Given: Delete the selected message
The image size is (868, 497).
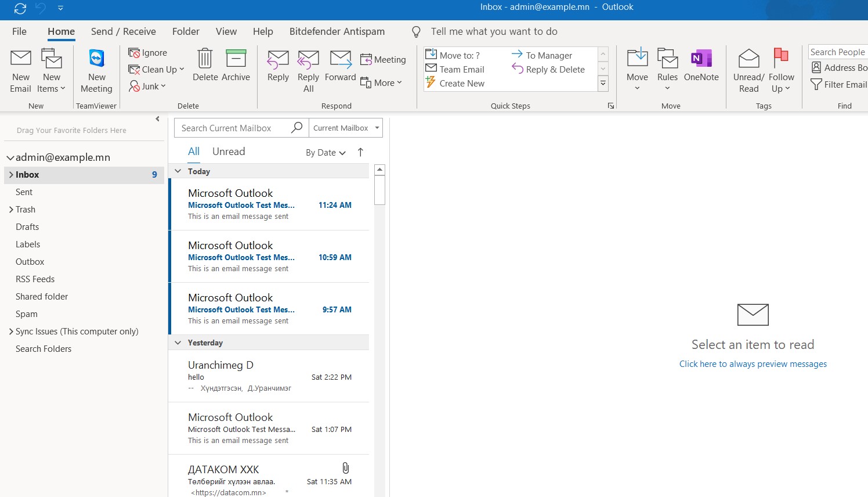Looking at the screenshot, I should coord(205,65).
